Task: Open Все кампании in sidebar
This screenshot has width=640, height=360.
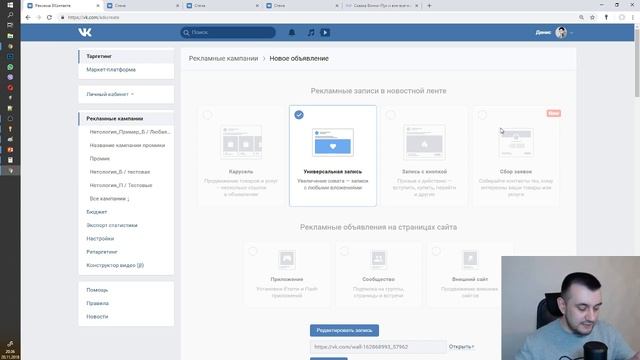Action: pyautogui.click(x=109, y=198)
